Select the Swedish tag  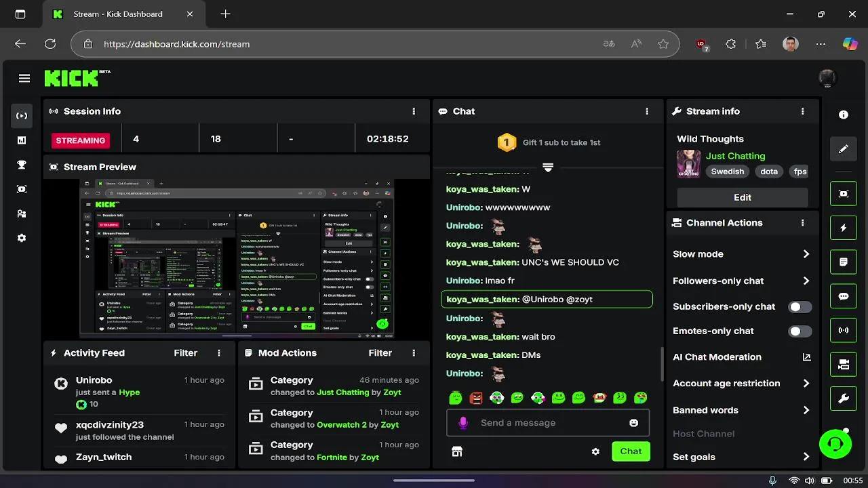pos(728,171)
